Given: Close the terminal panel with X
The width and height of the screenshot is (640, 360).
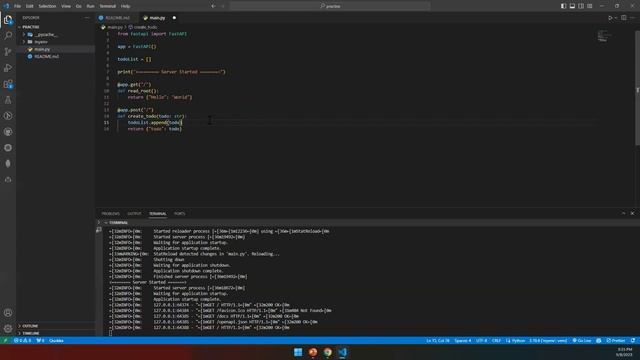Looking at the screenshot, I should click(x=632, y=213).
